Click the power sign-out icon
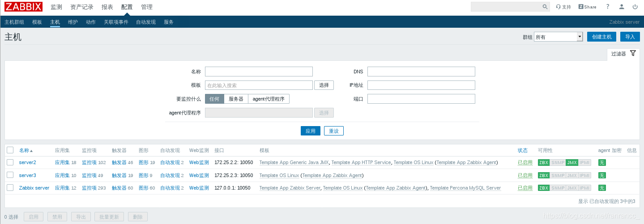Image resolution: width=644 pixels, height=224 pixels. tap(635, 7)
